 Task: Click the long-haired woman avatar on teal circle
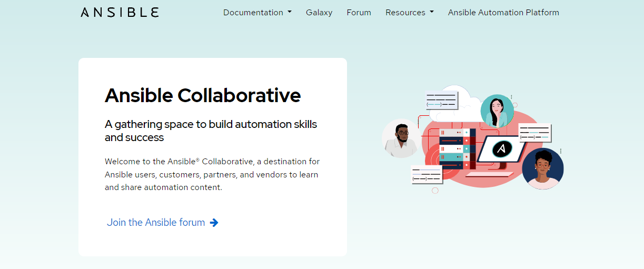(497, 111)
